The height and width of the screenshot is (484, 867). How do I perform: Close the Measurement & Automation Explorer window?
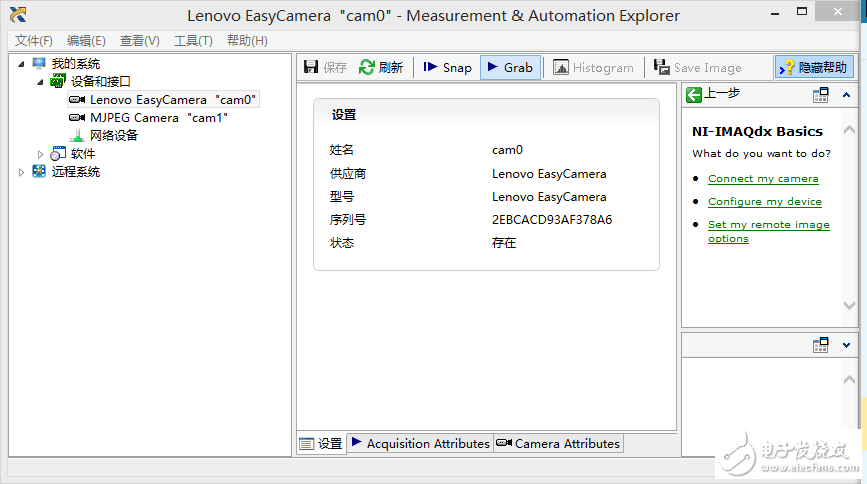(x=838, y=12)
